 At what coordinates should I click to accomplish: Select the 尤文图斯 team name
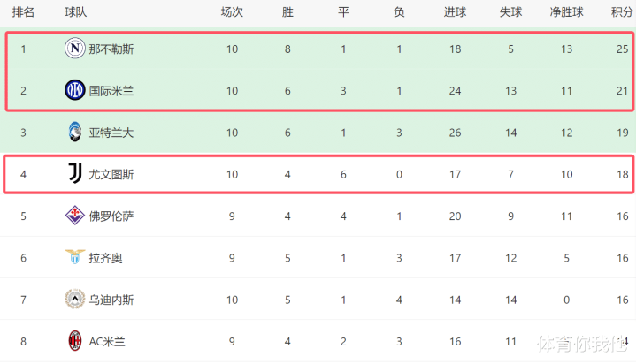click(111, 174)
